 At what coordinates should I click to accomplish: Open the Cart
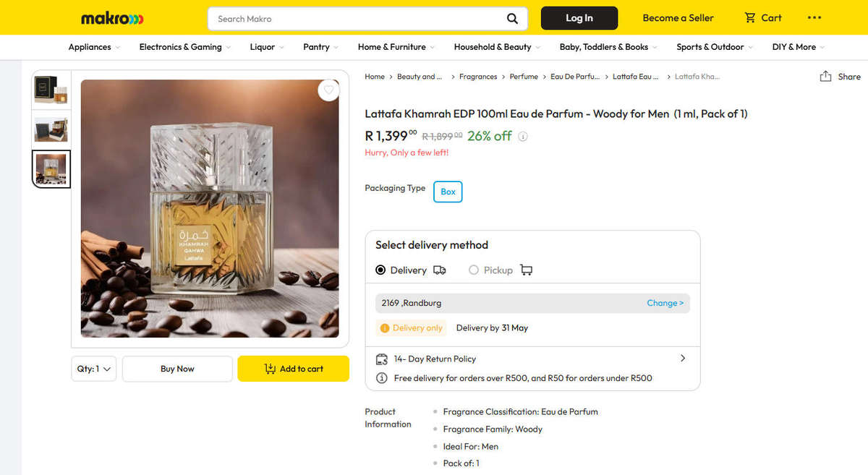tap(762, 17)
